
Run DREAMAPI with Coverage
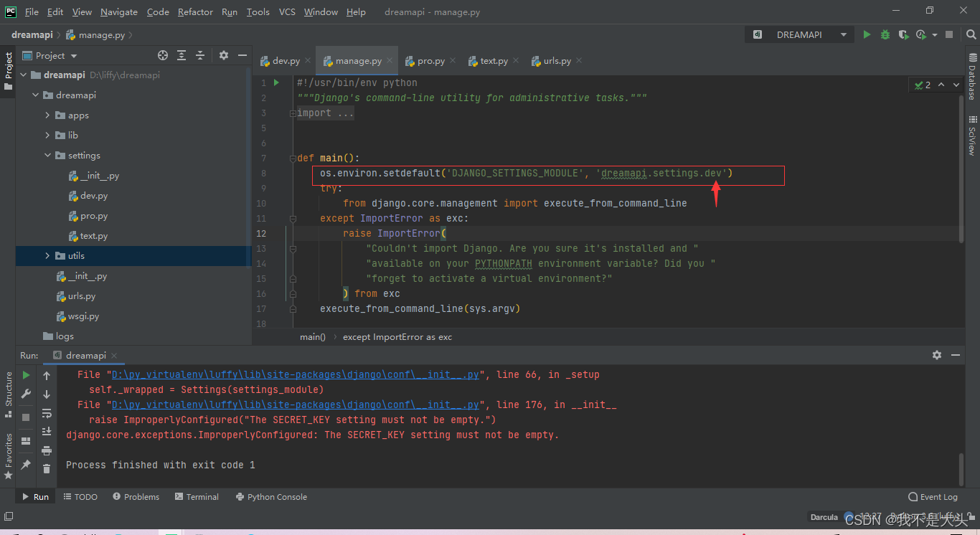(x=903, y=34)
